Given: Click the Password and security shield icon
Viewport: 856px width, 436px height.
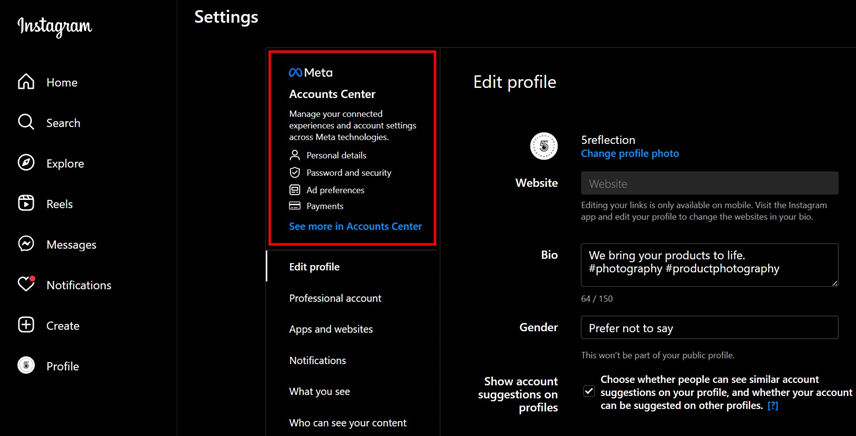Looking at the screenshot, I should point(295,172).
